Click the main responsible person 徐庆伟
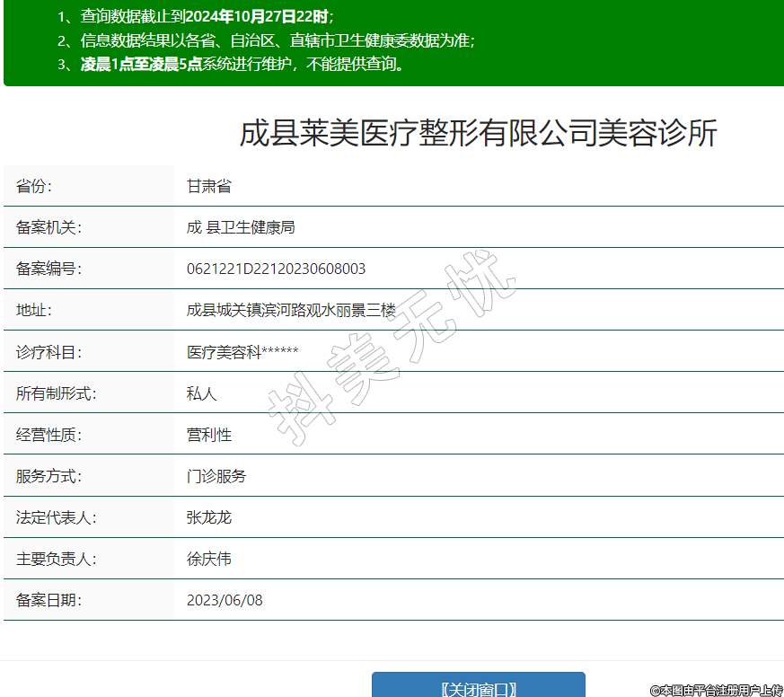This screenshot has width=784, height=697. tap(209, 559)
